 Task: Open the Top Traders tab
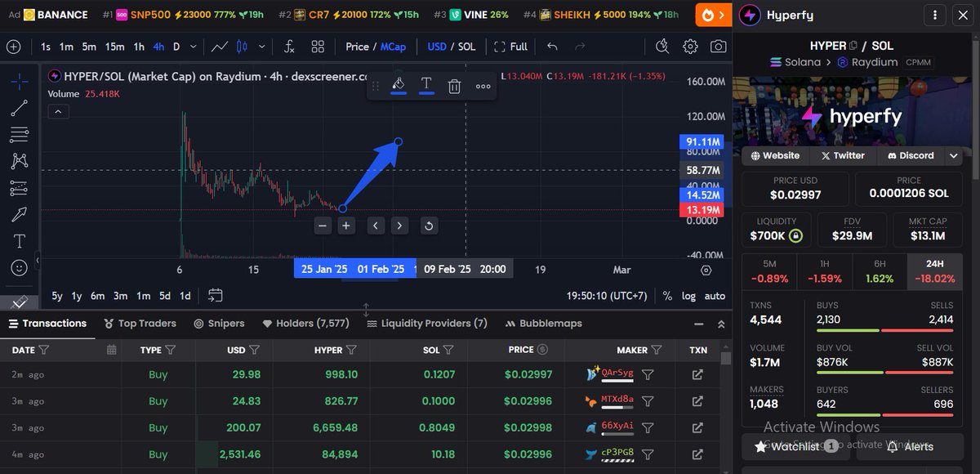140,324
